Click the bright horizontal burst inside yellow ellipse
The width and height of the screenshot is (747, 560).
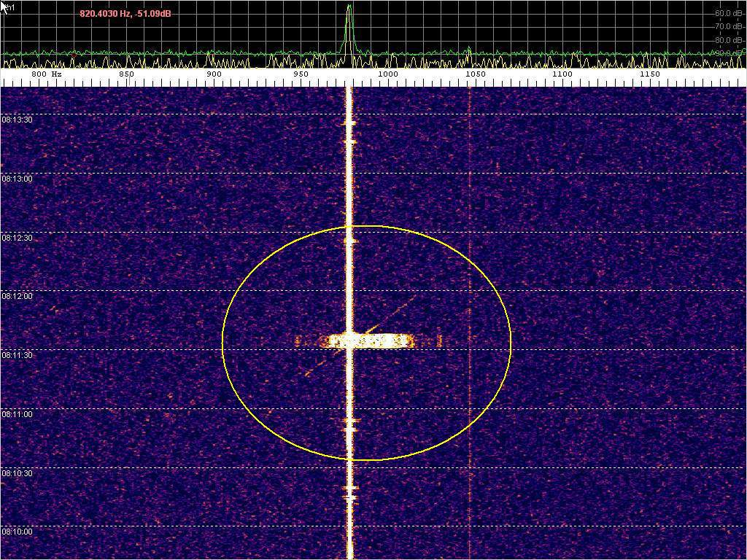coord(368,341)
